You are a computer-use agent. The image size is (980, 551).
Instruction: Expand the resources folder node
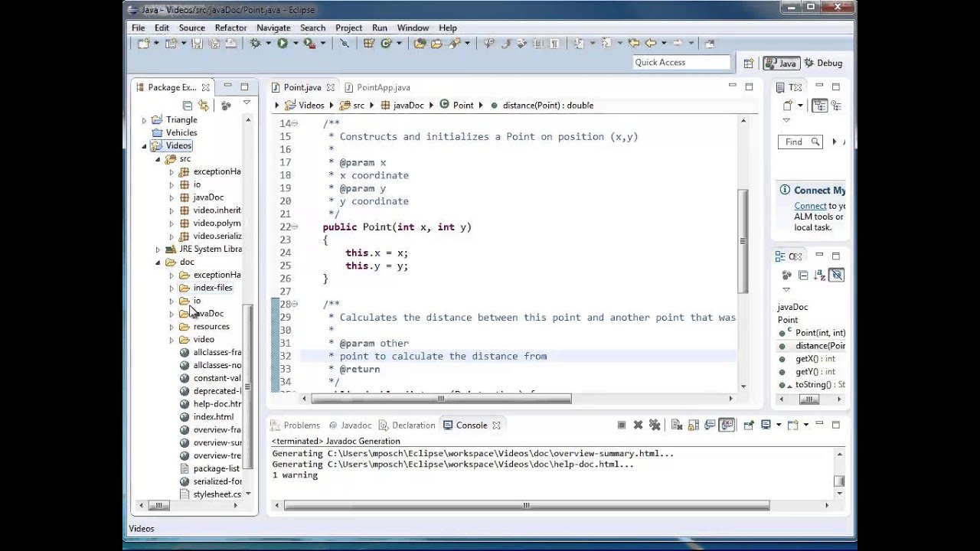tap(171, 328)
